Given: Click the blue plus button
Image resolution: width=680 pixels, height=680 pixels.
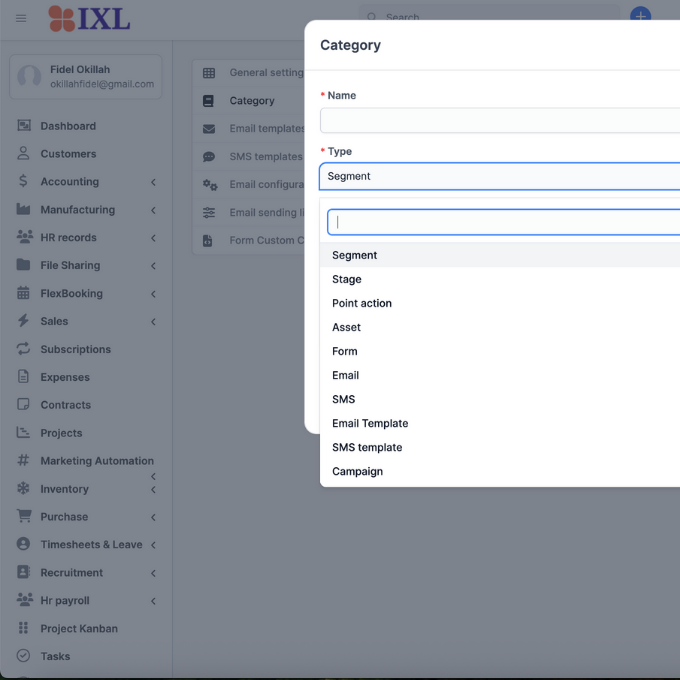Looking at the screenshot, I should (x=640, y=17).
